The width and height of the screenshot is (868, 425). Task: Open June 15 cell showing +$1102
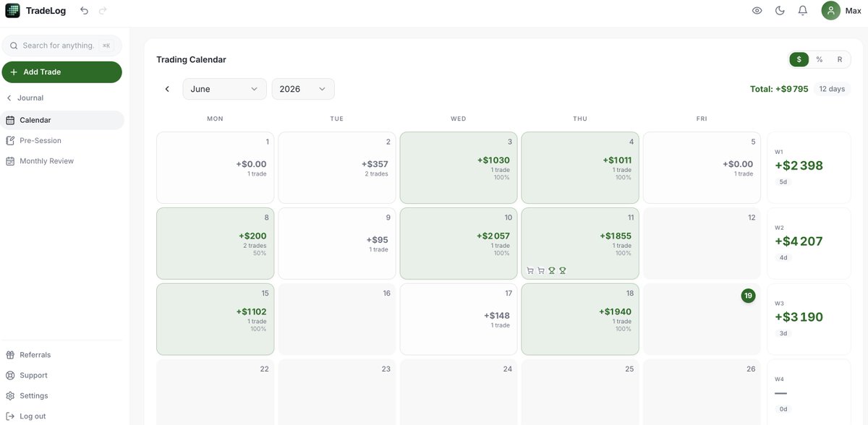coord(215,319)
